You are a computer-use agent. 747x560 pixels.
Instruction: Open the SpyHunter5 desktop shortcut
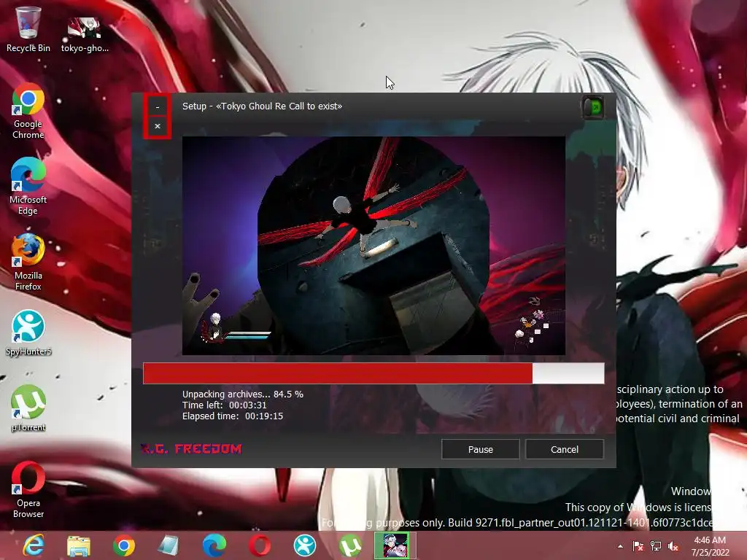click(x=28, y=332)
